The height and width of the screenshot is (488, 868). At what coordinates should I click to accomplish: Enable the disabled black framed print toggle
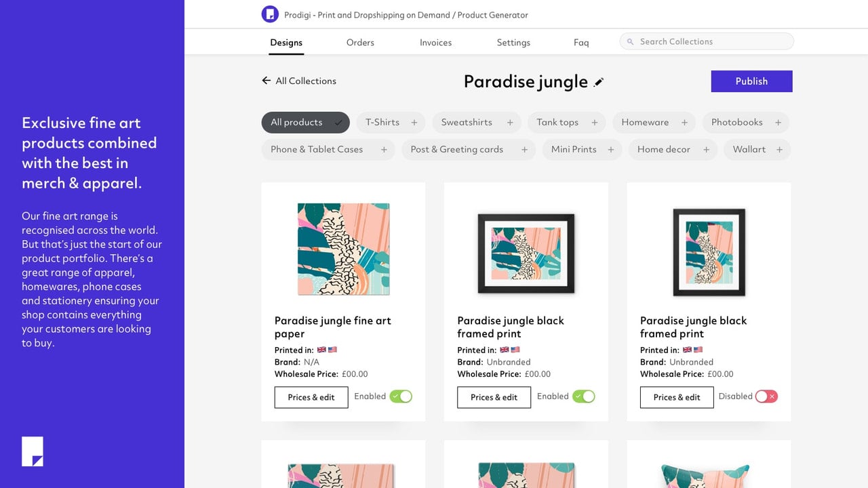(x=766, y=396)
